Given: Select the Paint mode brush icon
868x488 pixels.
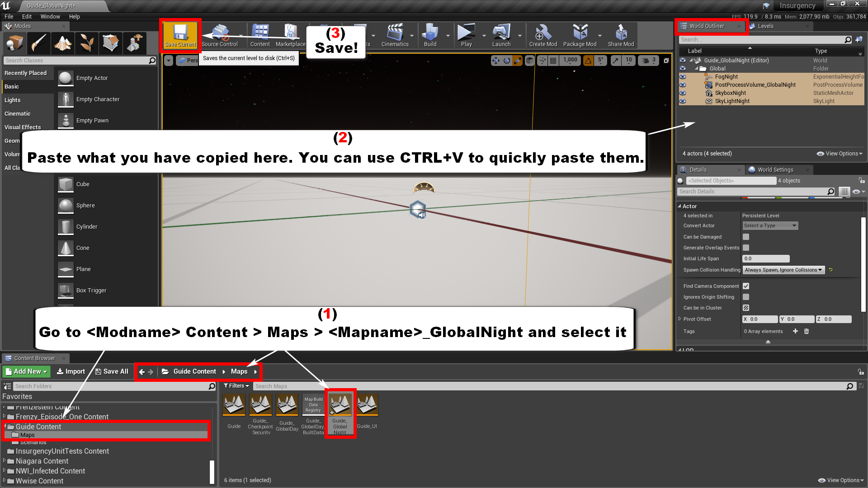Looking at the screenshot, I should click(x=38, y=43).
